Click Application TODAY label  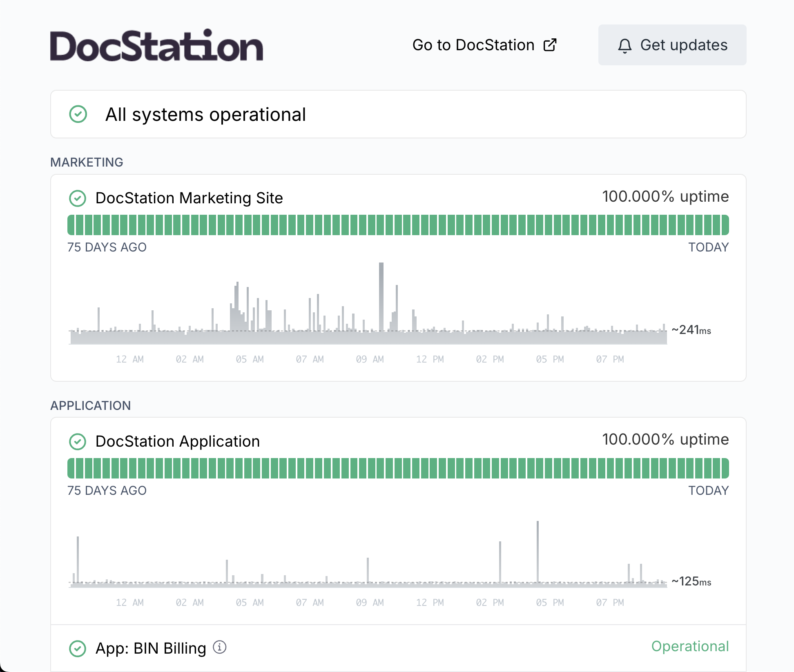pos(709,490)
